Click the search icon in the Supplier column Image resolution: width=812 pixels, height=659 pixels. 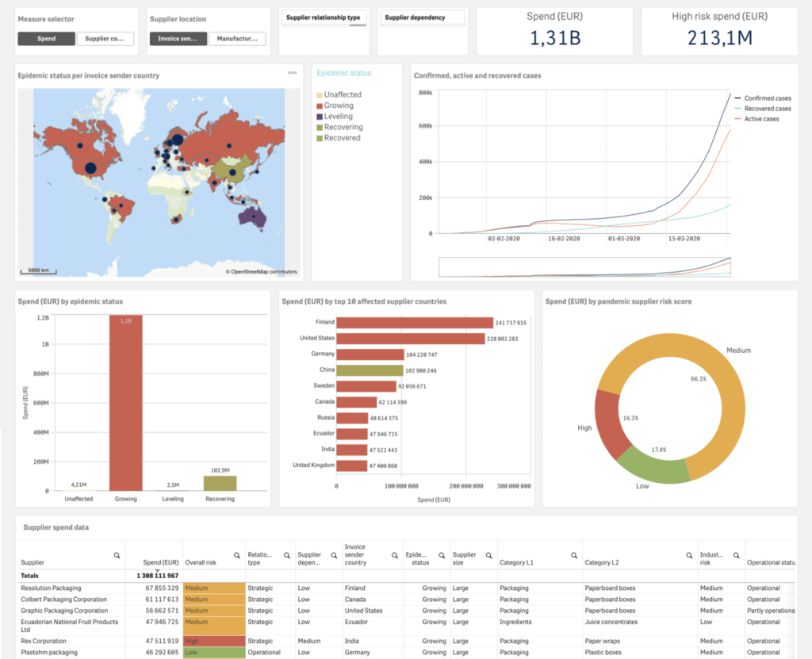pos(117,555)
